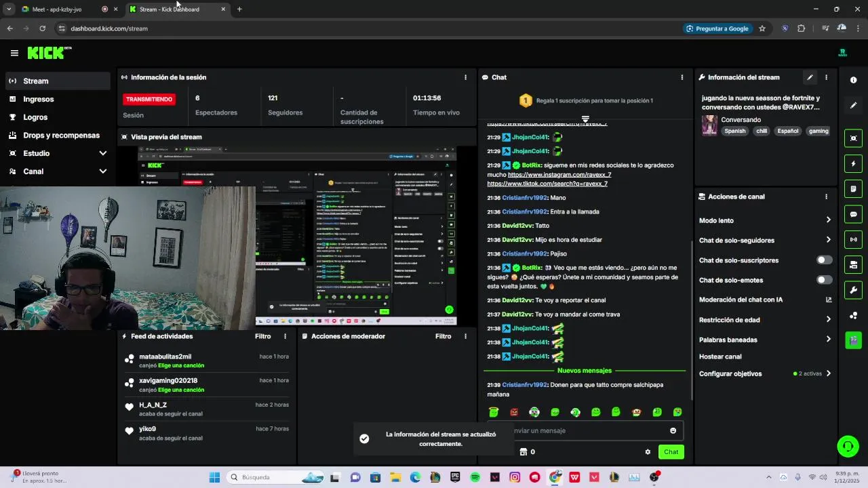
Task: Toggle the broadcast signal icon in right sidebar
Action: [853, 239]
